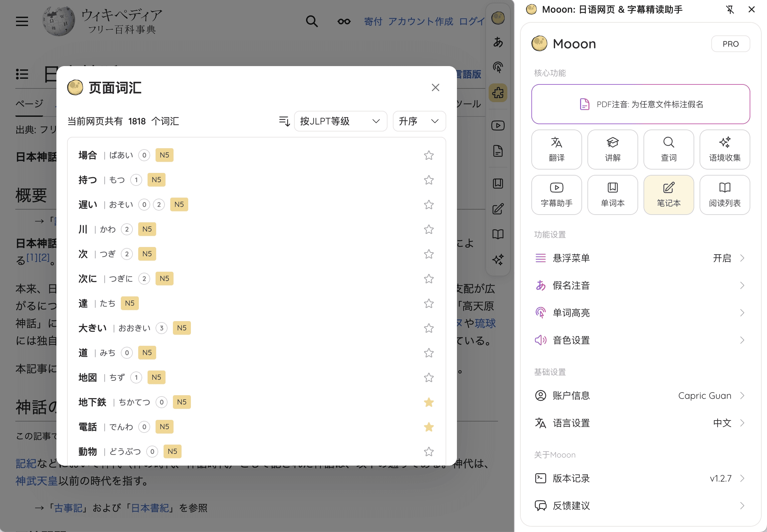Open the 单词本 vocabulary book

pos(612,195)
